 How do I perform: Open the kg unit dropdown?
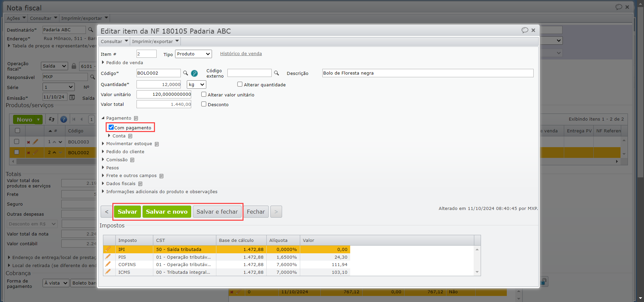coord(196,85)
